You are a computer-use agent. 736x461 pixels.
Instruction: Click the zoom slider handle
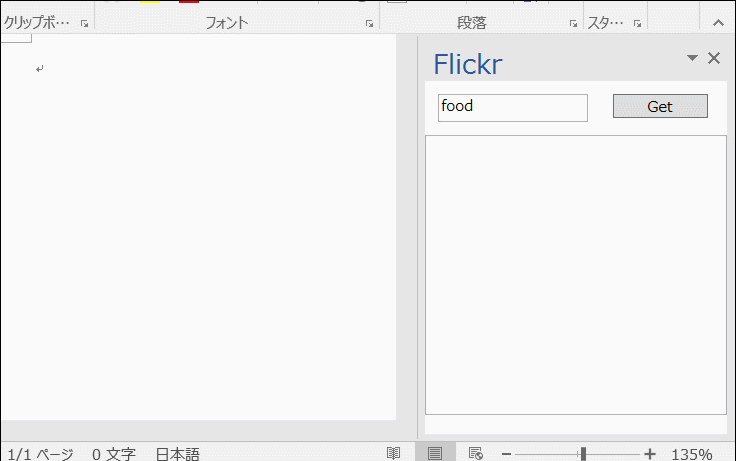click(583, 453)
